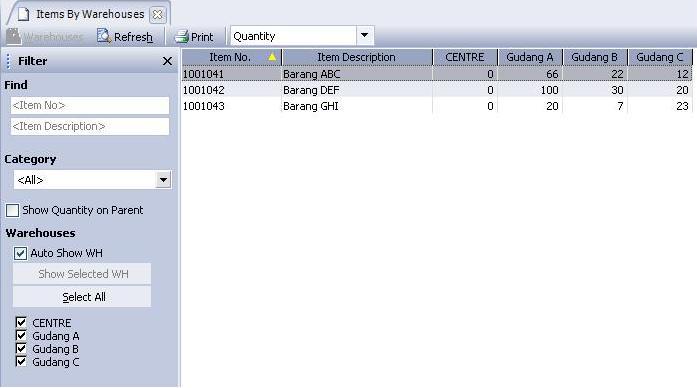Uncheck the Gudang B warehouse checkbox
This screenshot has height=388, width=697.
[x=21, y=348]
